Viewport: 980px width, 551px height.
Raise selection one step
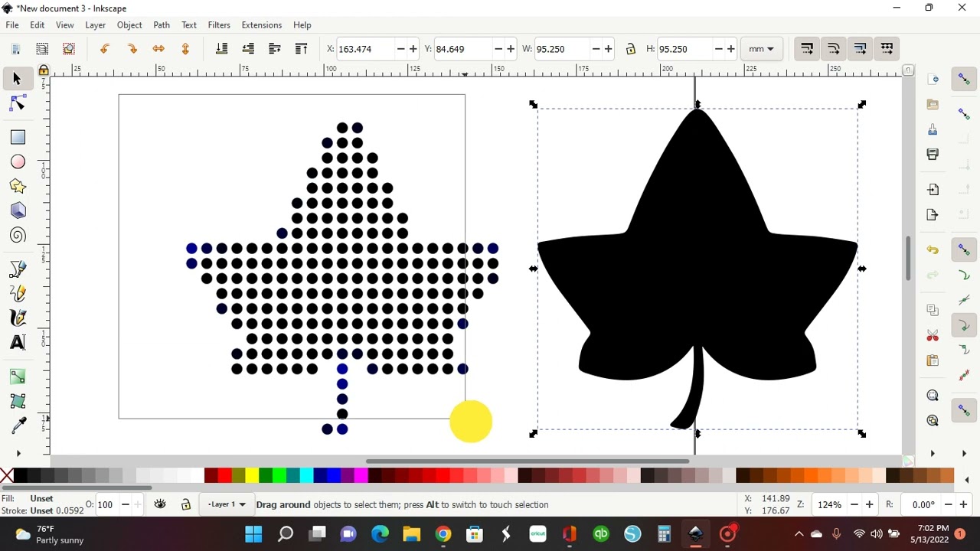point(275,49)
